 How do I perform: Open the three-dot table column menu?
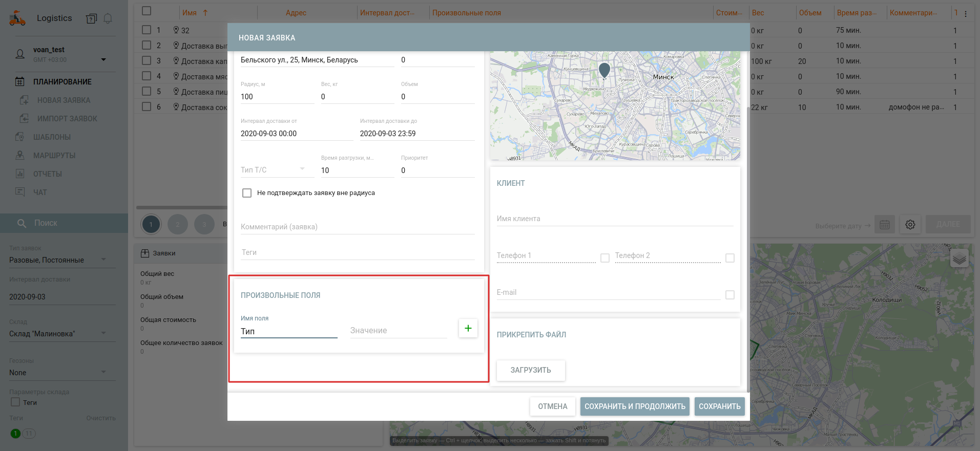point(966,14)
